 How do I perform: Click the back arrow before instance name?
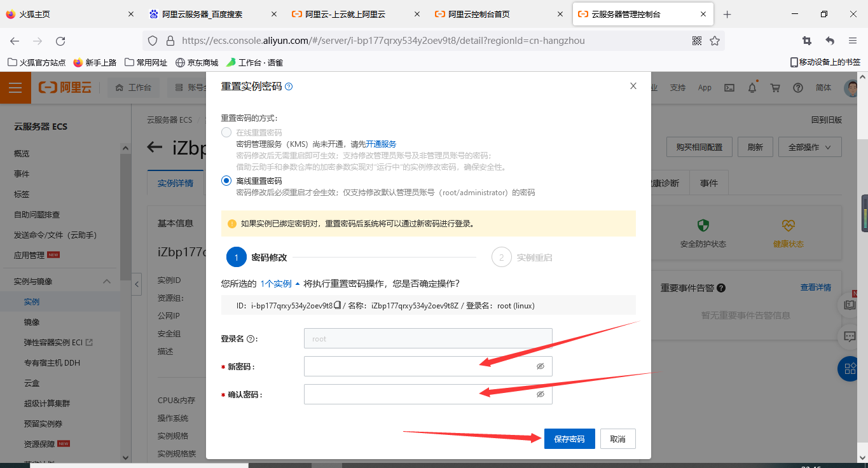(x=155, y=148)
